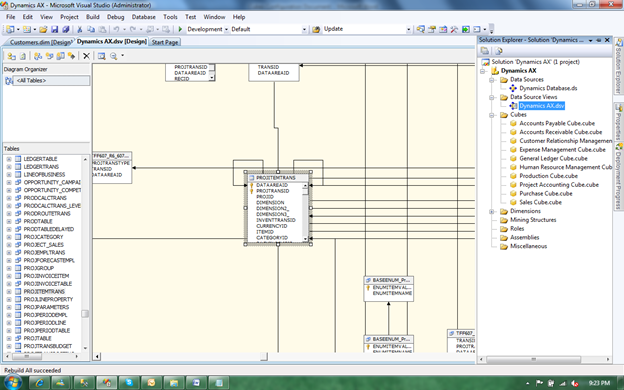This screenshot has height=390, width=624.
Task: Open the Properties side tab
Action: pyautogui.click(x=619, y=121)
